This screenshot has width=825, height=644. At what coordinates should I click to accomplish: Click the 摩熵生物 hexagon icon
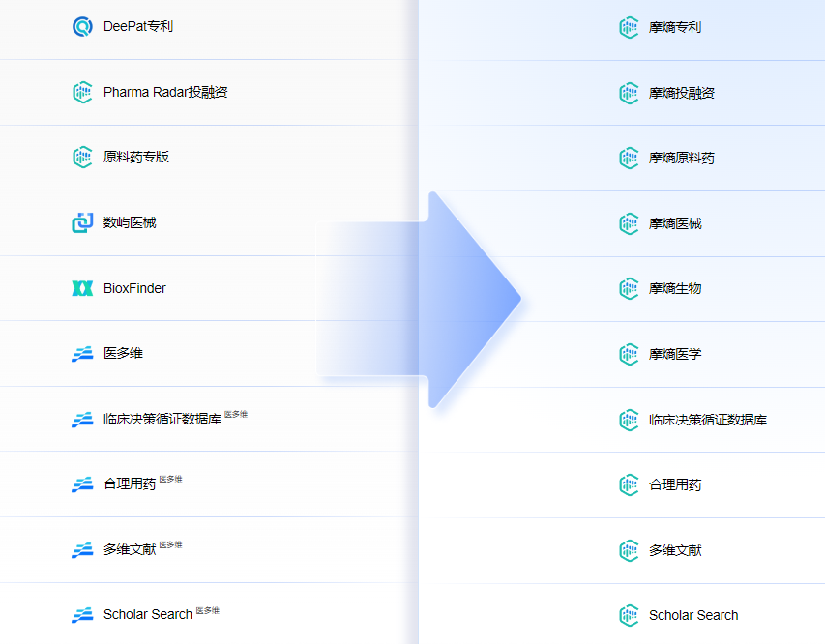629,289
